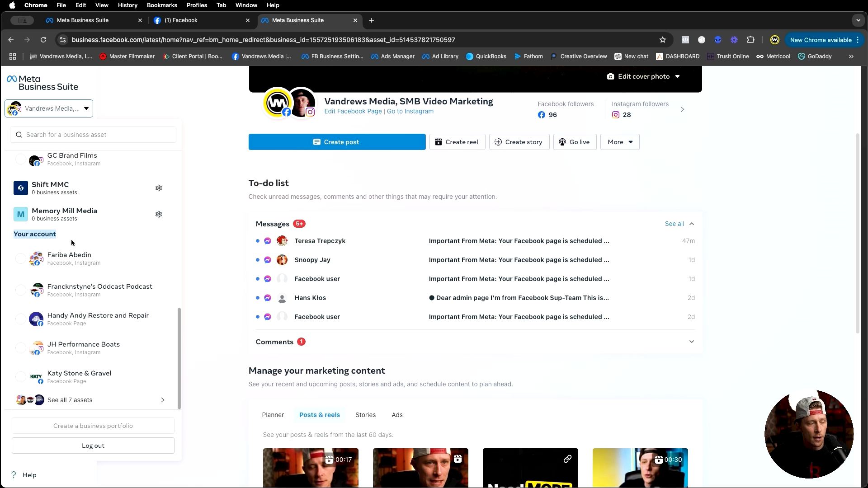Go back with the browser back arrow
Screen dimensions: 868x488
[x=11, y=40]
